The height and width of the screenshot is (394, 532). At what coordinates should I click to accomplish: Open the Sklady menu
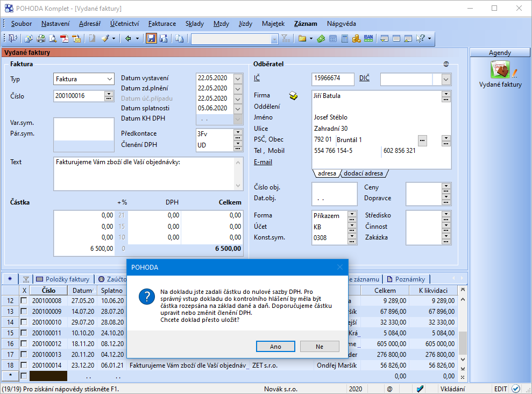point(195,24)
